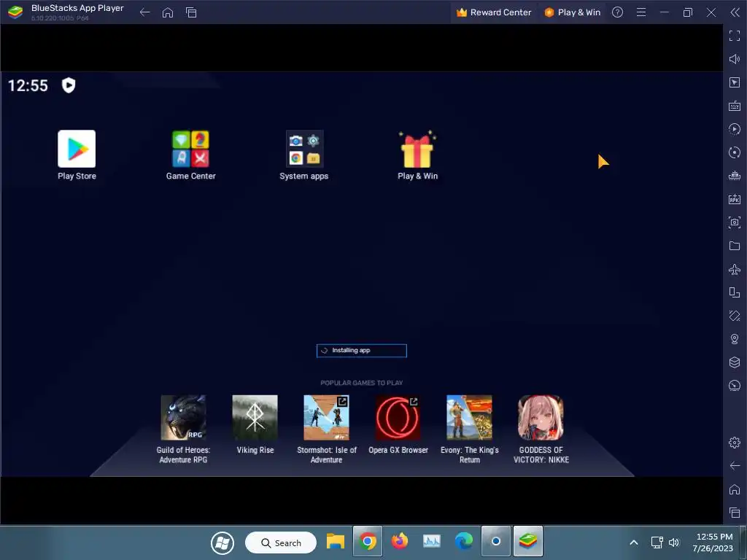Open sidebar recent apps icon
The image size is (747, 560).
point(735,513)
